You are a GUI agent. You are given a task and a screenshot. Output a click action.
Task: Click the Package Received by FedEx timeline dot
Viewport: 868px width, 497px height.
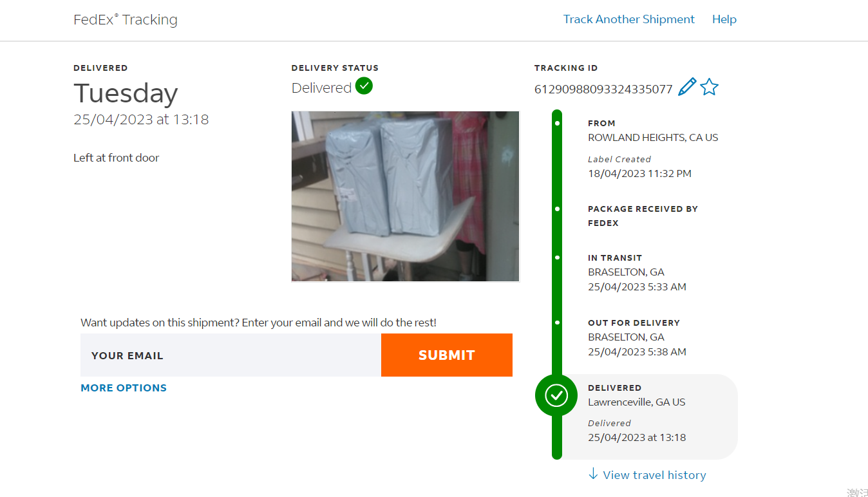[557, 209]
